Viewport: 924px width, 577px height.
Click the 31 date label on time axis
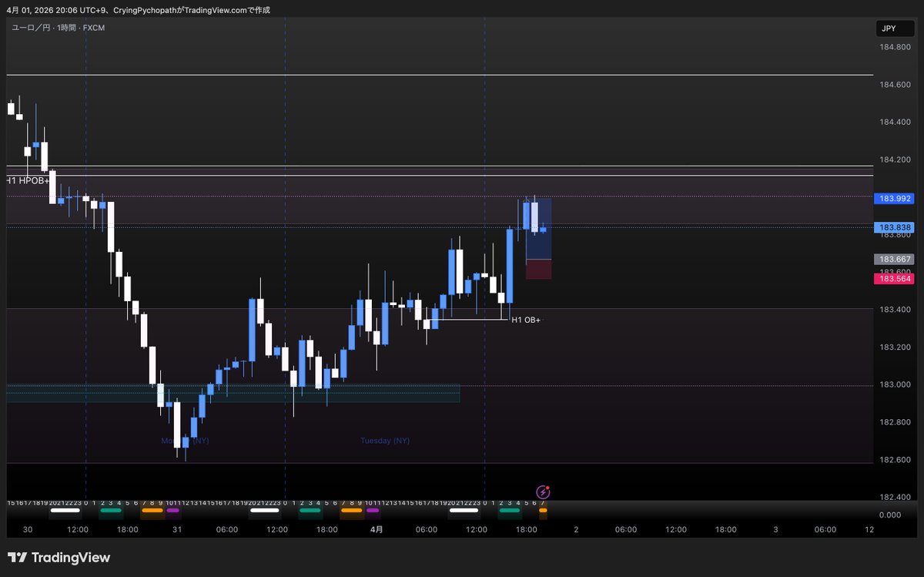pos(177,530)
